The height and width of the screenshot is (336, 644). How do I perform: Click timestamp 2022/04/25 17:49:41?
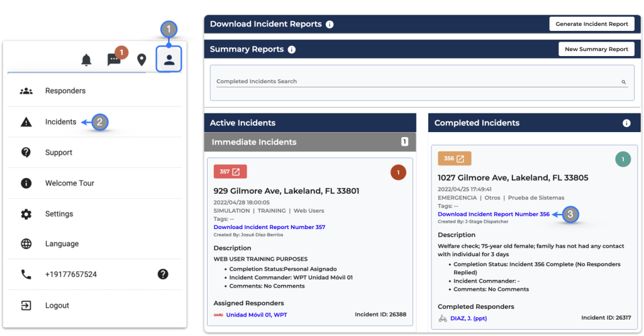pos(465,189)
